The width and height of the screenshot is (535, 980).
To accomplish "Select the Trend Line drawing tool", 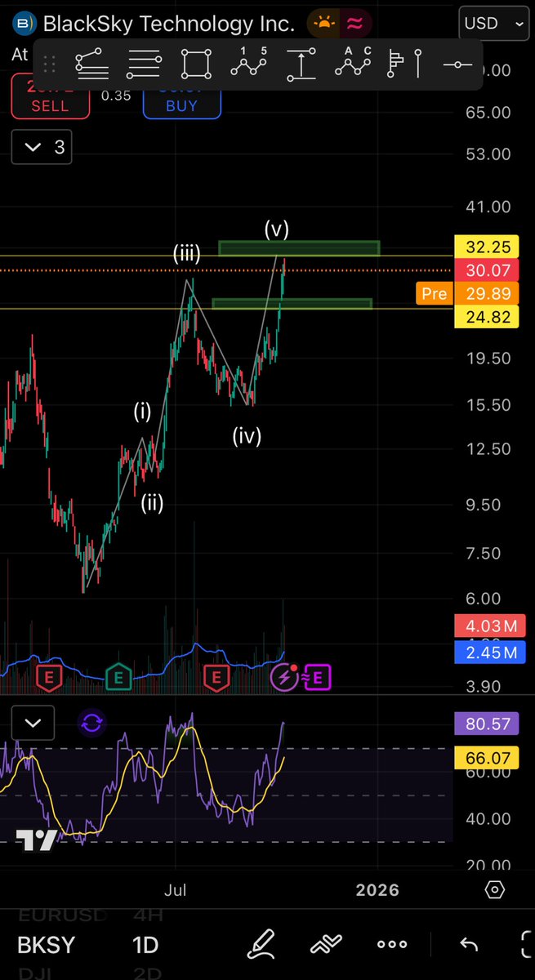I will (91, 63).
